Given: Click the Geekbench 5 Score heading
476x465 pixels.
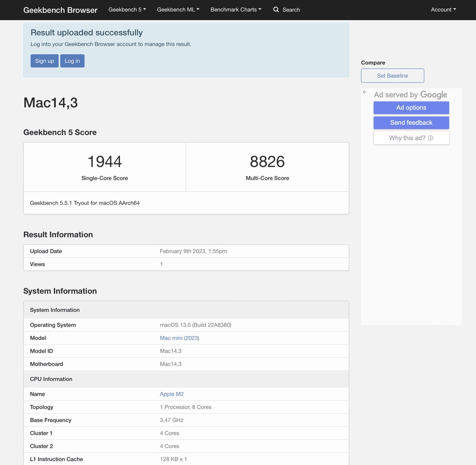Looking at the screenshot, I should (60, 132).
